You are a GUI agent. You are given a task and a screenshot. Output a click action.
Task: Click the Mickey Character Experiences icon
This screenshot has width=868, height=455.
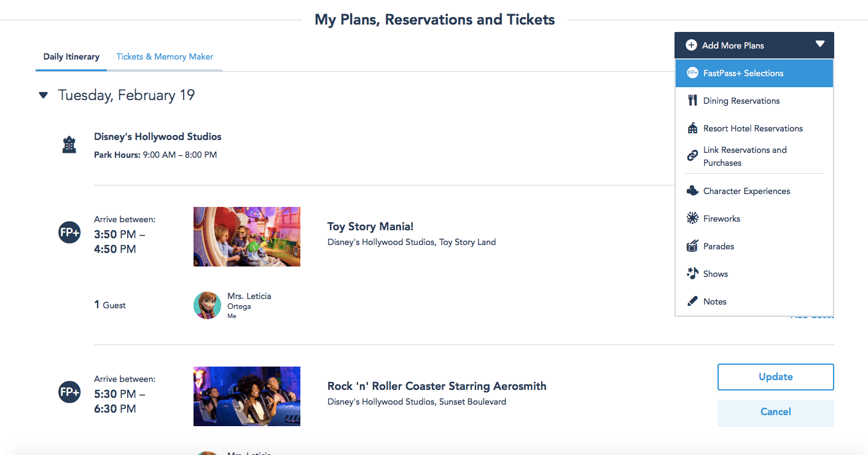(x=692, y=191)
